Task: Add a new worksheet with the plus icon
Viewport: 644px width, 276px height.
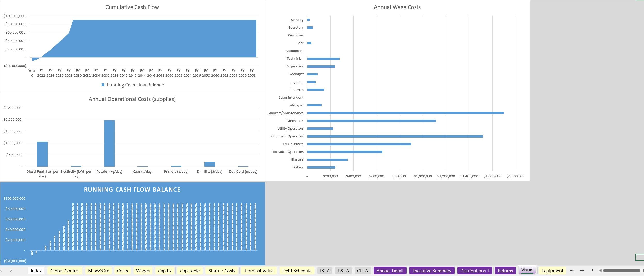Action: [x=582, y=271]
